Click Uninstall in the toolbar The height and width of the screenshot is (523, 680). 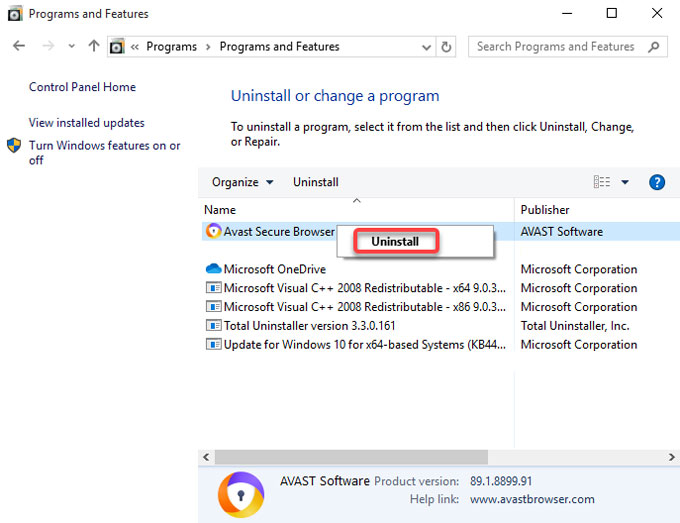[x=316, y=182]
